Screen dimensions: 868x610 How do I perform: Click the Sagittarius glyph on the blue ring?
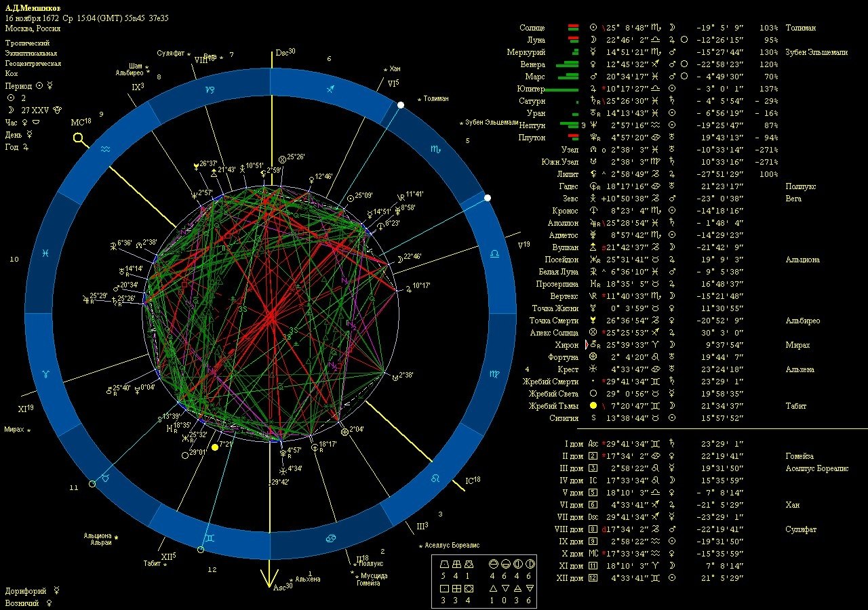coord(330,89)
